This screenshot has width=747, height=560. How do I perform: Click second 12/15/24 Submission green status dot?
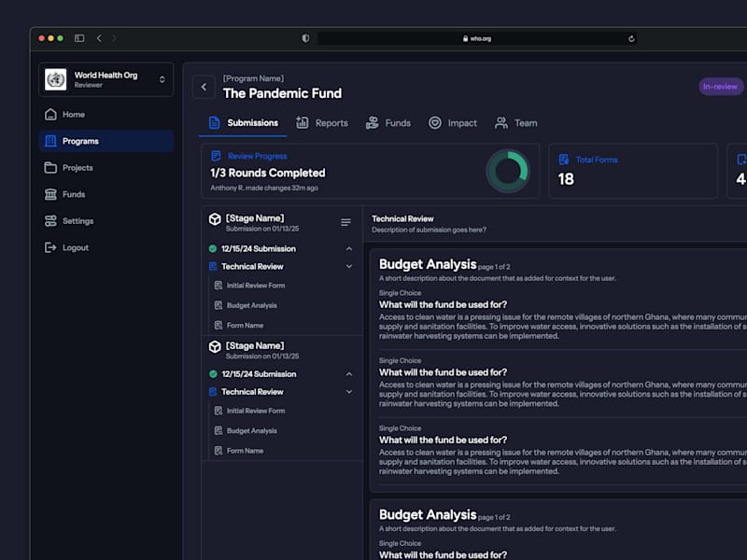(213, 374)
